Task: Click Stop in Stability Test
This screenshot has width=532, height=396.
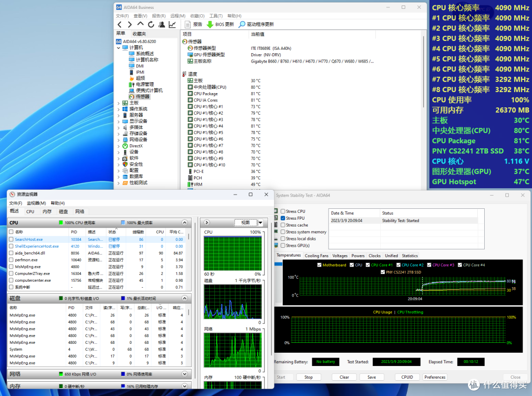Action: click(x=308, y=377)
